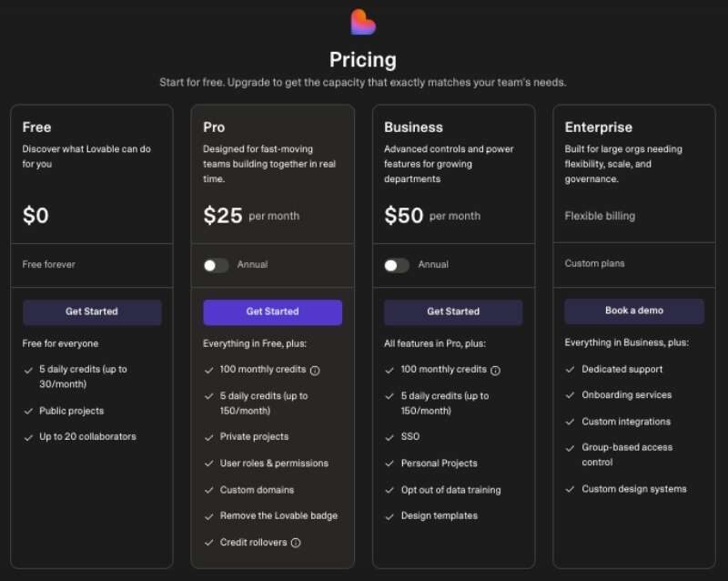Click info icon next to Credit rollovers
The image size is (728, 581).
tap(296, 543)
